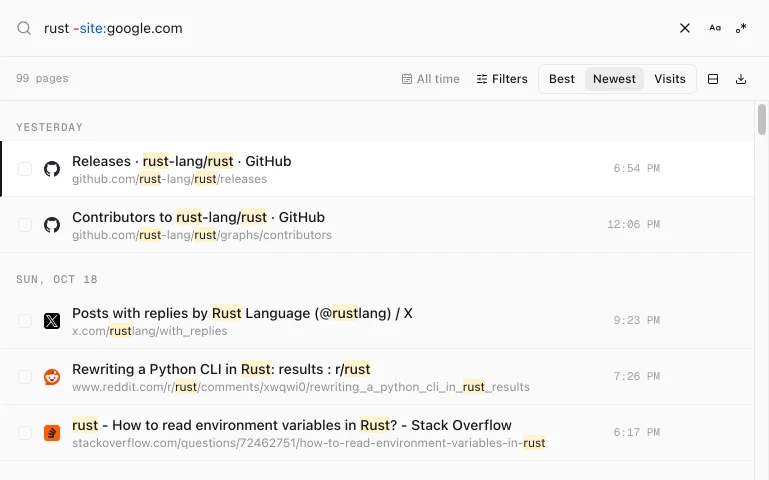Click the SUN, OCT 18 section header

[57, 279]
